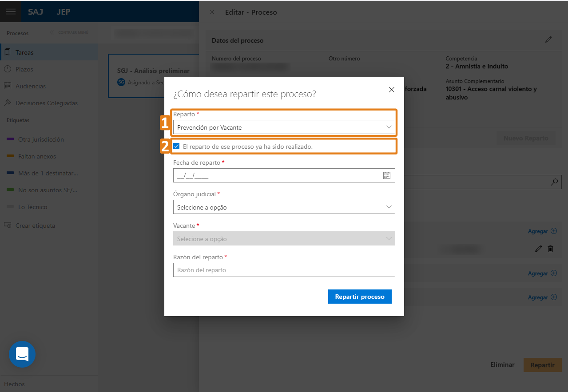Screen dimensions: 568x392
Task: Click the SAJ logo text
Action: 36,12
